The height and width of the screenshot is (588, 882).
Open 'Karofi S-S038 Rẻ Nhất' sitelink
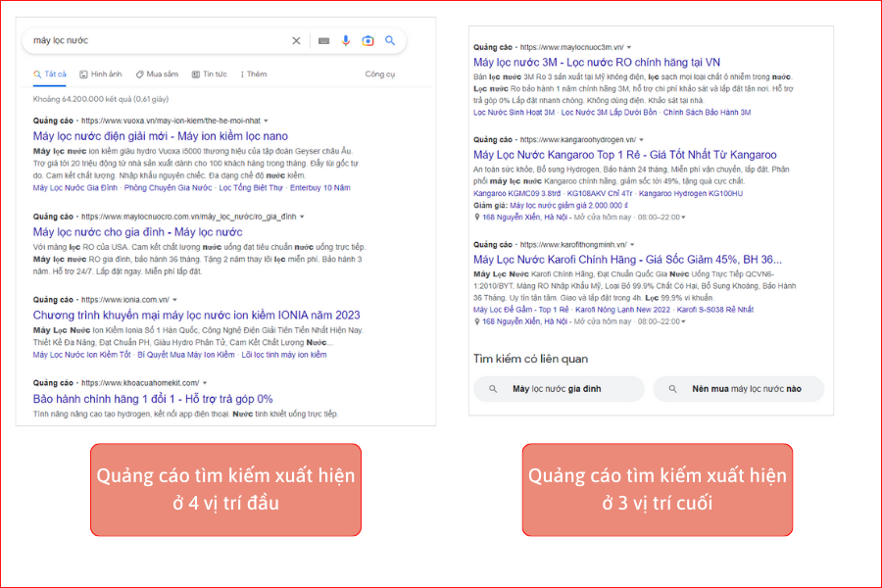pos(715,310)
